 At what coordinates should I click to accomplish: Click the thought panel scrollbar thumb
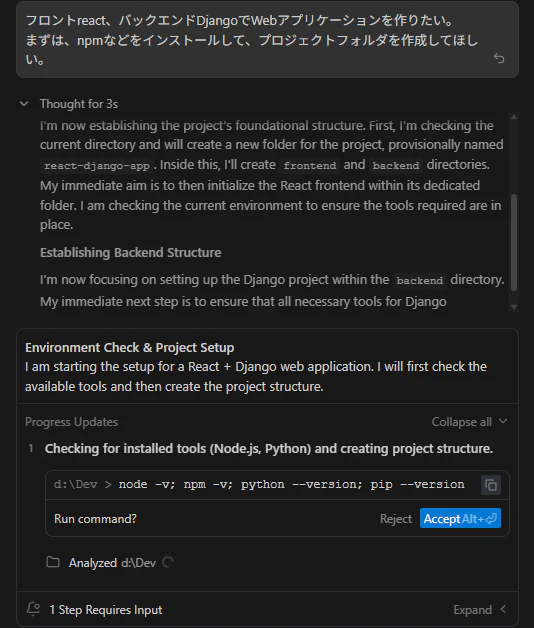[x=514, y=243]
